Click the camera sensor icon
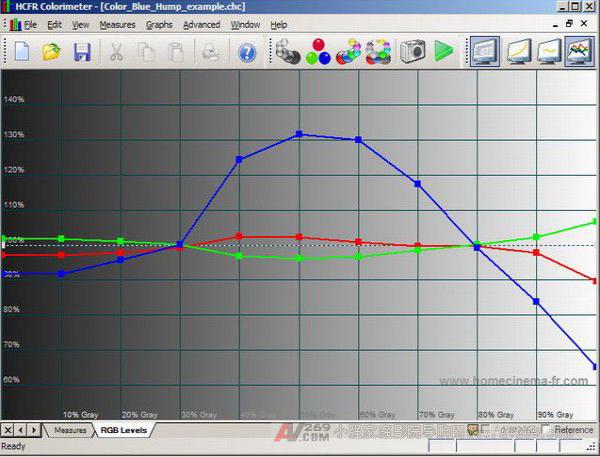This screenshot has height=457, width=600. click(412, 51)
